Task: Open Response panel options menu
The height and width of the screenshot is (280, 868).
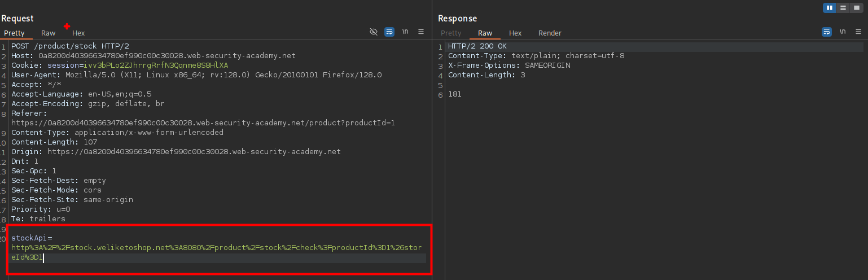Action: click(858, 32)
